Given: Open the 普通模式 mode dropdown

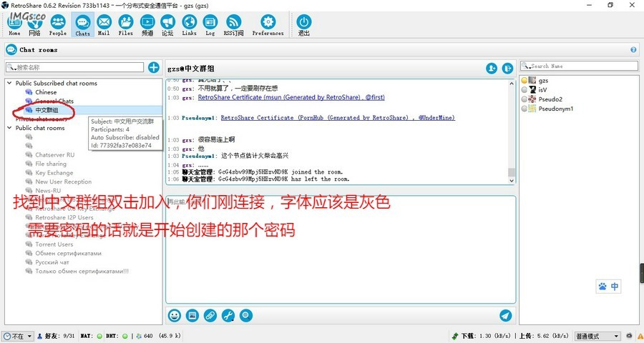Looking at the screenshot, I should [x=597, y=336].
